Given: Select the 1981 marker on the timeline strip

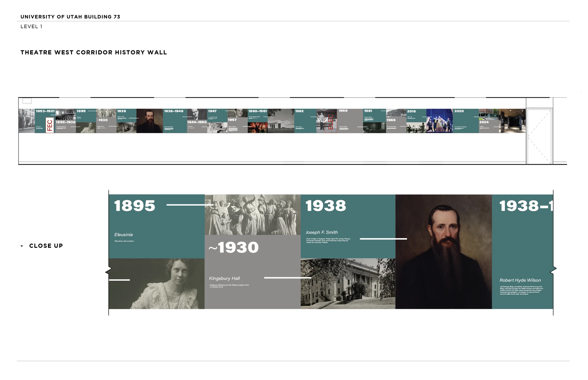Looking at the screenshot, I should click(368, 111).
